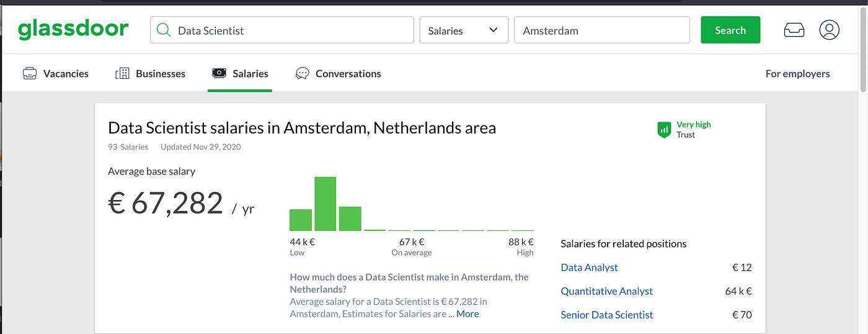The height and width of the screenshot is (334, 868).
Task: Open the Data Analyst related salary link
Action: coord(589,268)
